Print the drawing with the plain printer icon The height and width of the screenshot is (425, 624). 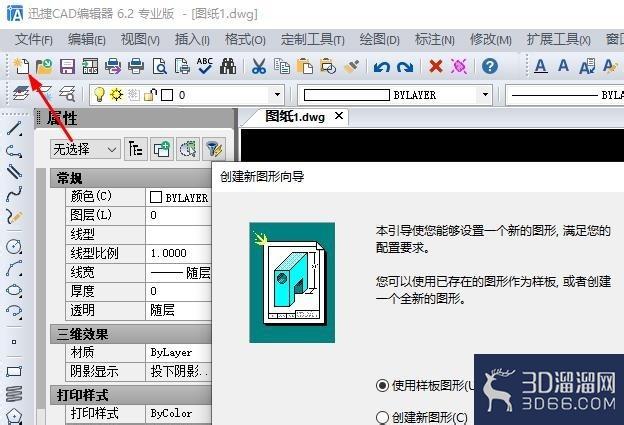[136, 66]
